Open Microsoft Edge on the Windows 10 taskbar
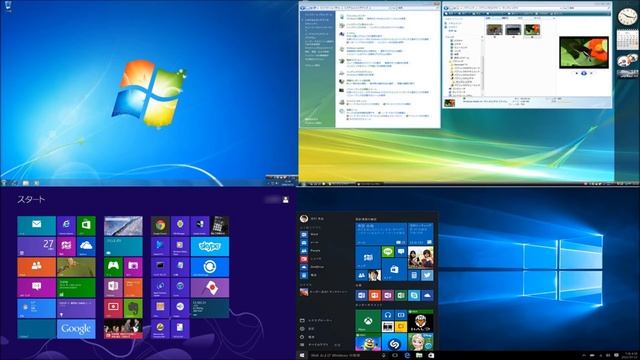 pyautogui.click(x=407, y=356)
